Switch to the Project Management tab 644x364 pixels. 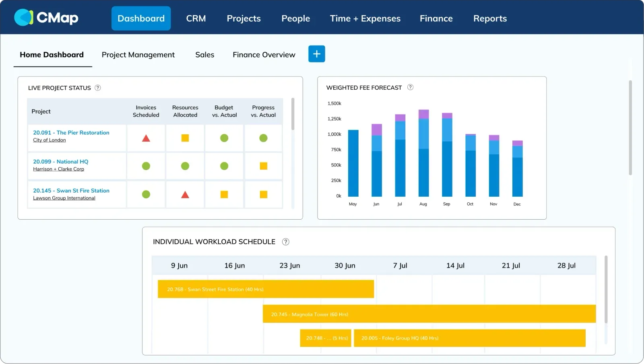[138, 55]
